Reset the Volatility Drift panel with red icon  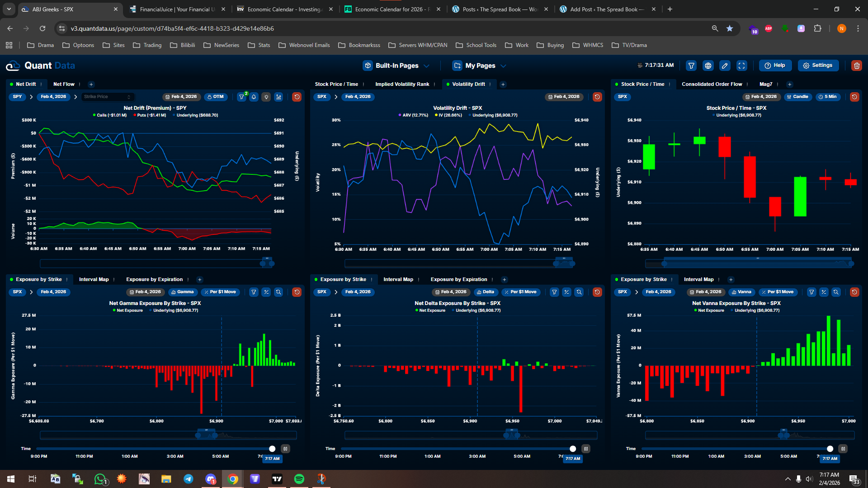click(597, 97)
